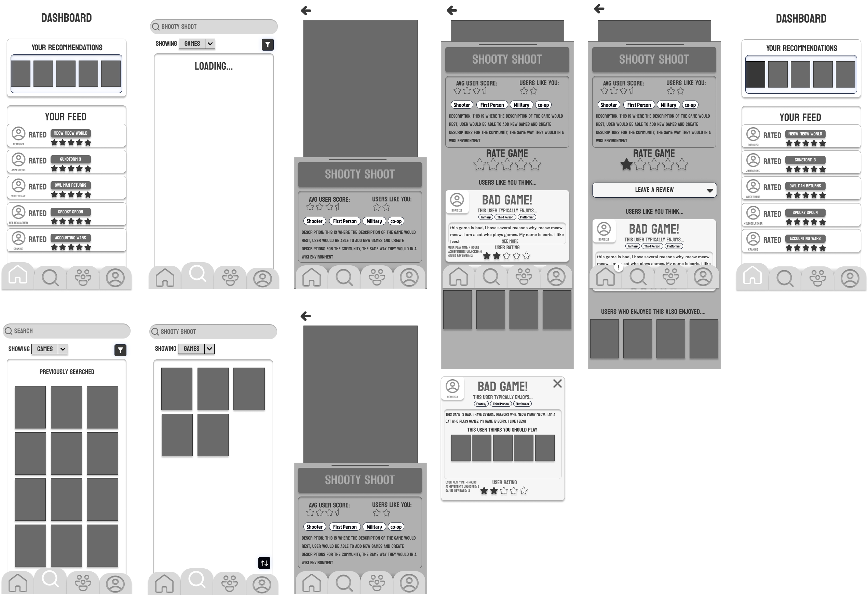Screen dimensions: 868x595
Task: Click close button on expanded review modal
Action: click(x=557, y=384)
